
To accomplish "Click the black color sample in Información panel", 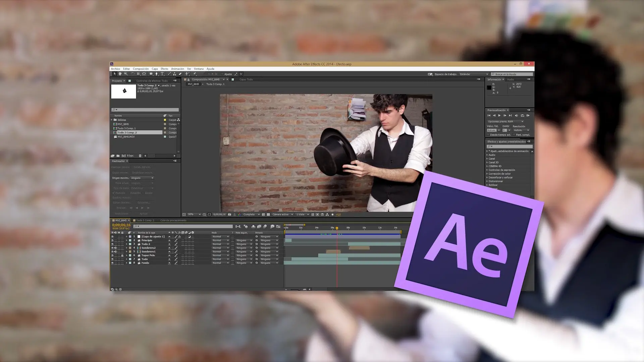I will [x=489, y=87].
